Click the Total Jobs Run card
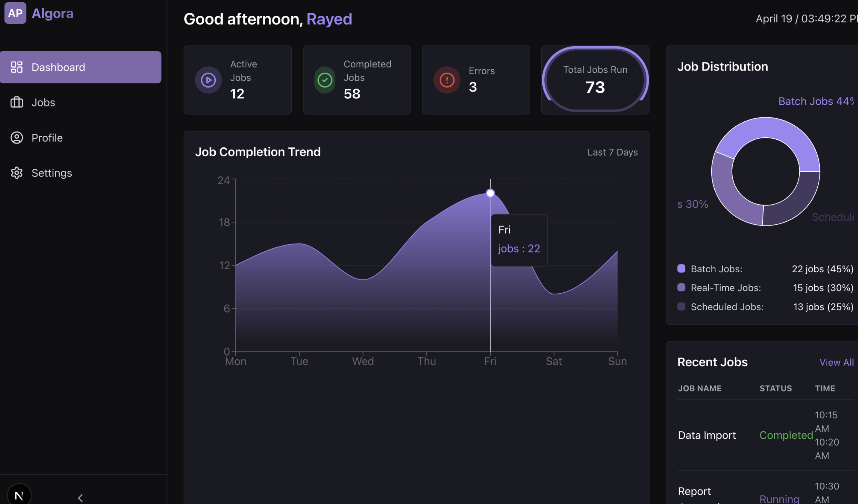Screen dimensions: 858x504 click(x=595, y=80)
